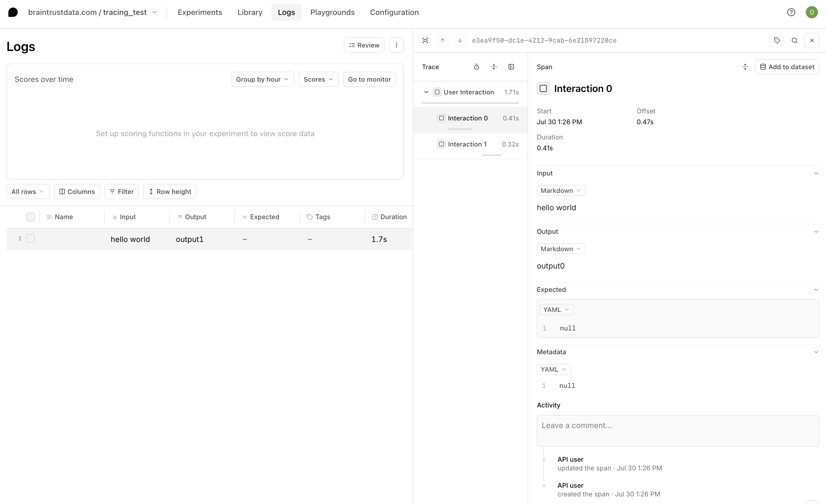Collapse the Output section chevron

816,232
